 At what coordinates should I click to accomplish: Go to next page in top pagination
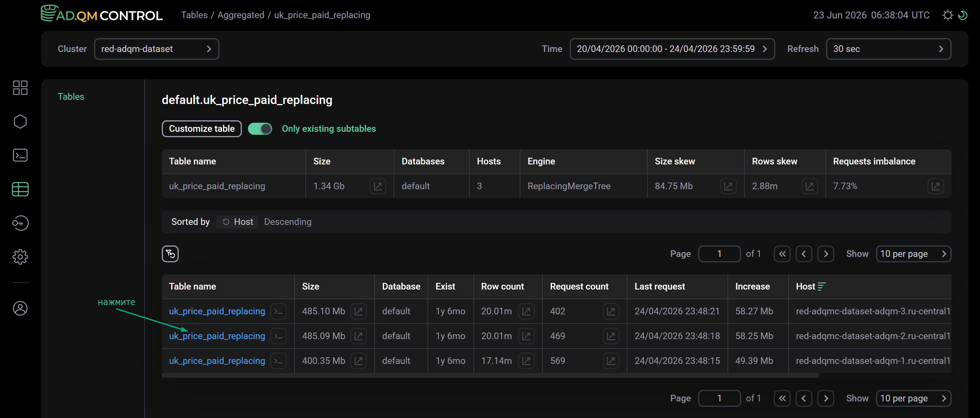(825, 254)
